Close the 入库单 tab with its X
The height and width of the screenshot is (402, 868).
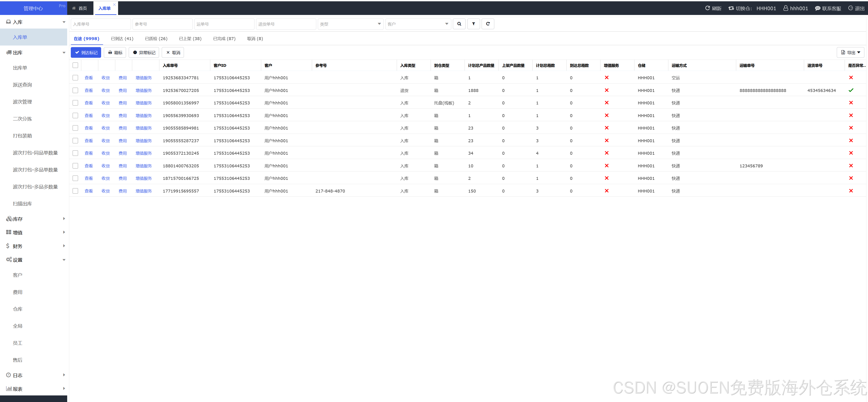click(x=114, y=4)
